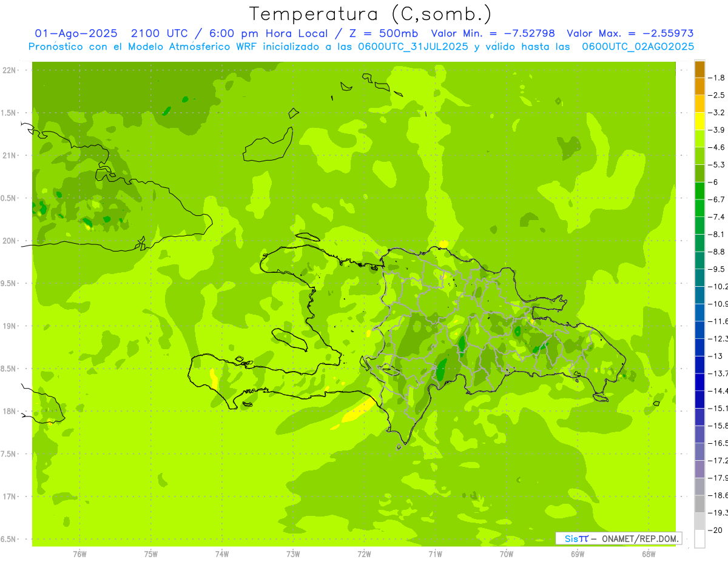728x562 pixels.
Task: Click the "-7.4" colorbar value
Action: [717, 217]
